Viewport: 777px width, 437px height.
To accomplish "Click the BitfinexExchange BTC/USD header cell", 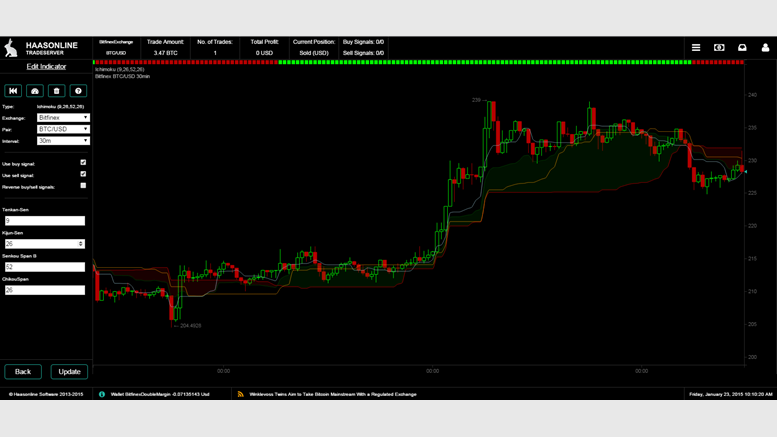I will [116, 48].
